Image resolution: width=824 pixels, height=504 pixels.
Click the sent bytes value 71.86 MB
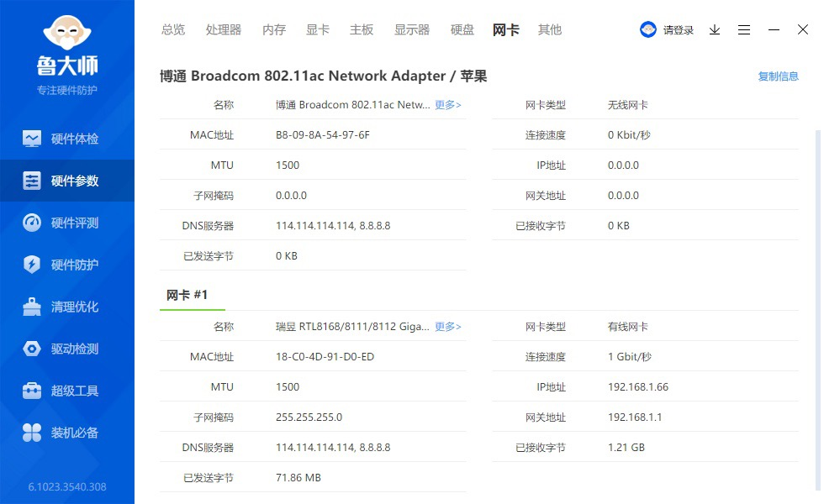tap(298, 478)
